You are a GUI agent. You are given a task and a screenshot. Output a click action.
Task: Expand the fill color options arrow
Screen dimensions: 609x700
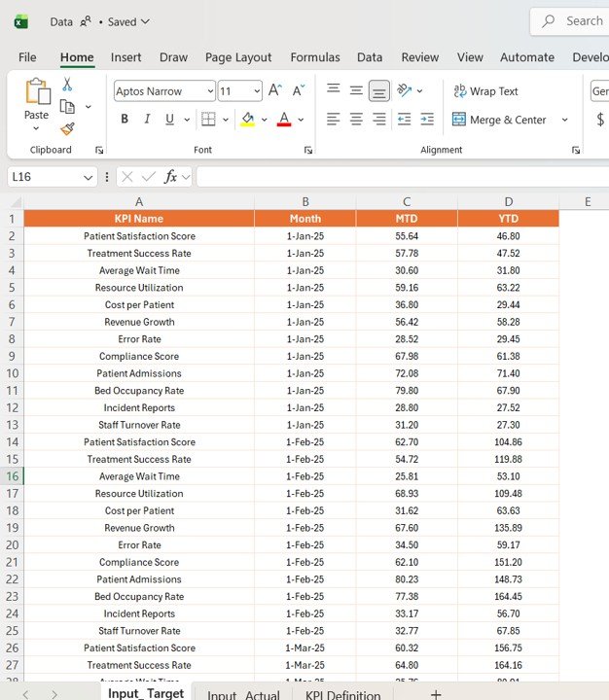[x=265, y=120]
